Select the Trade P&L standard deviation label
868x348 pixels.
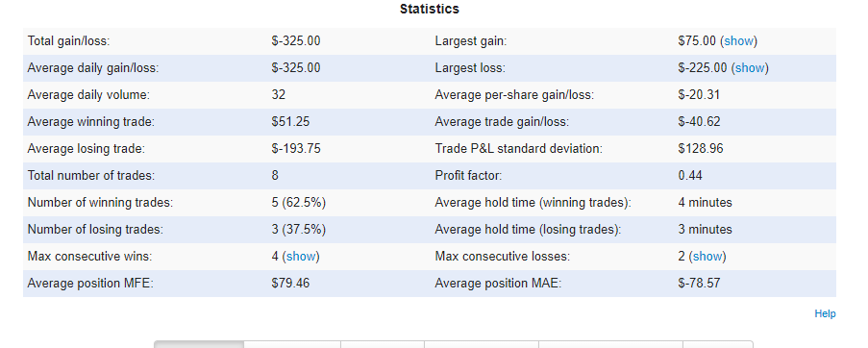(x=519, y=149)
